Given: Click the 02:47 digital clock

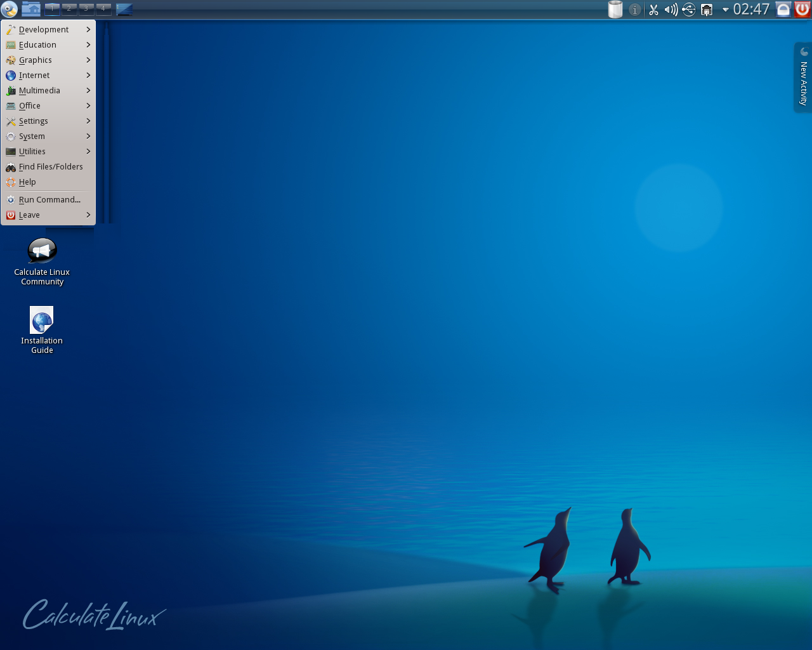Looking at the screenshot, I should coord(752,9).
